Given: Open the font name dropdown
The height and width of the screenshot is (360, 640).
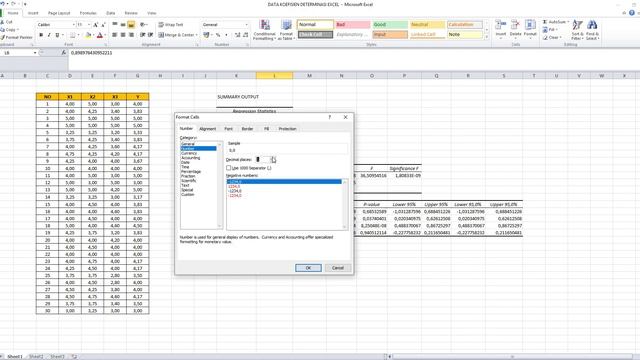Looking at the screenshot, I should point(73,25).
